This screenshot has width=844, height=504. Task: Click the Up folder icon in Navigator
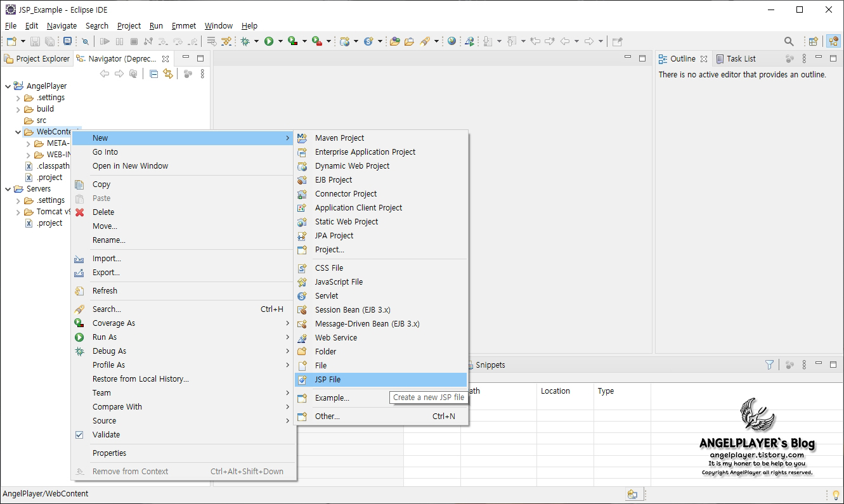pos(133,74)
